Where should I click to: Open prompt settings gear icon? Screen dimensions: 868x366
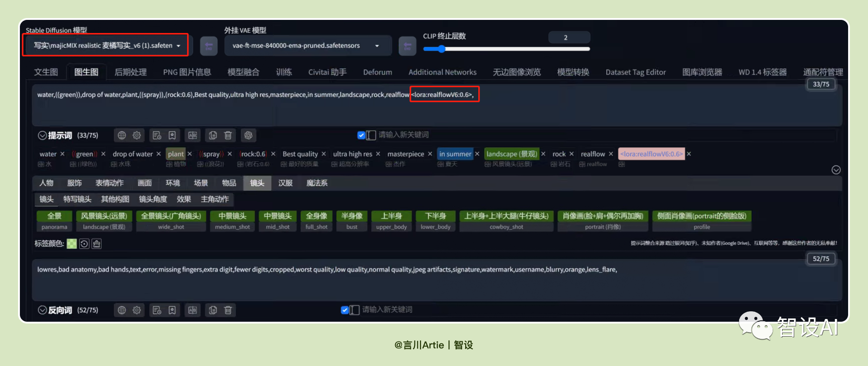(137, 135)
